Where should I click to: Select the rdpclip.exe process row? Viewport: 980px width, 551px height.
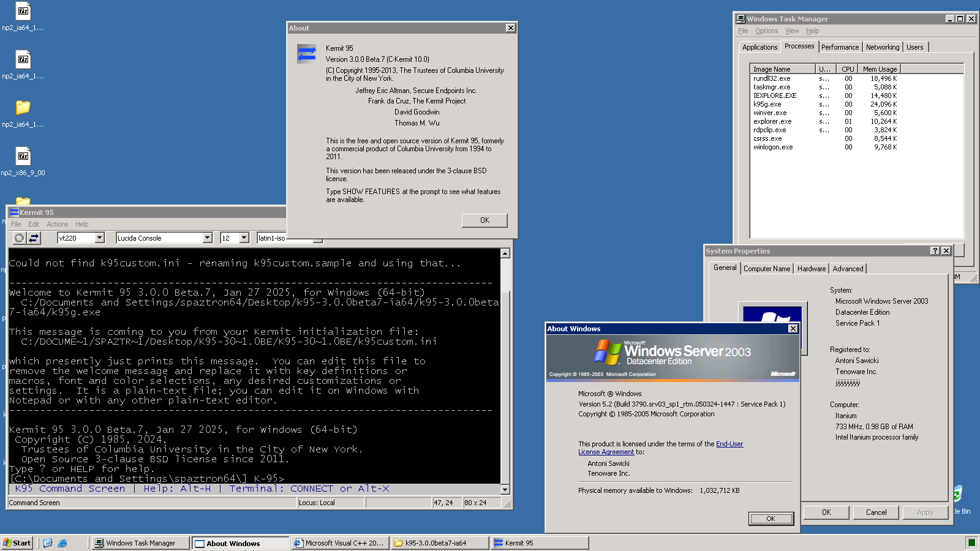[824, 130]
